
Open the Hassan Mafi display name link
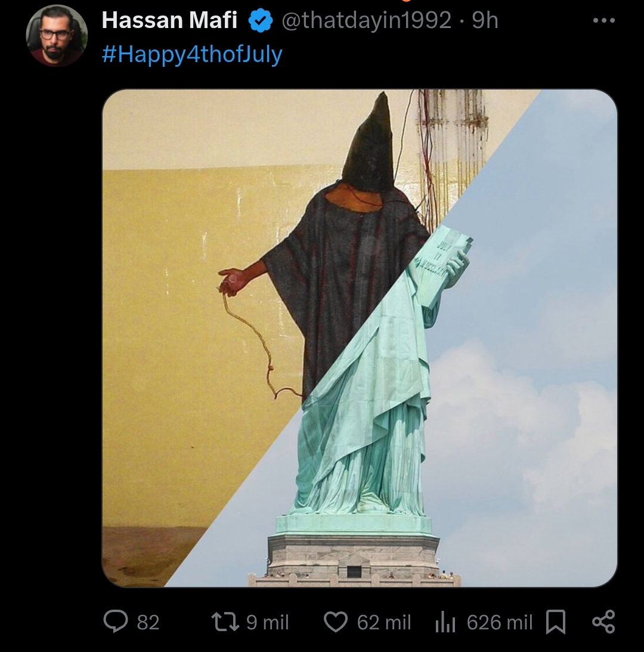click(x=169, y=20)
